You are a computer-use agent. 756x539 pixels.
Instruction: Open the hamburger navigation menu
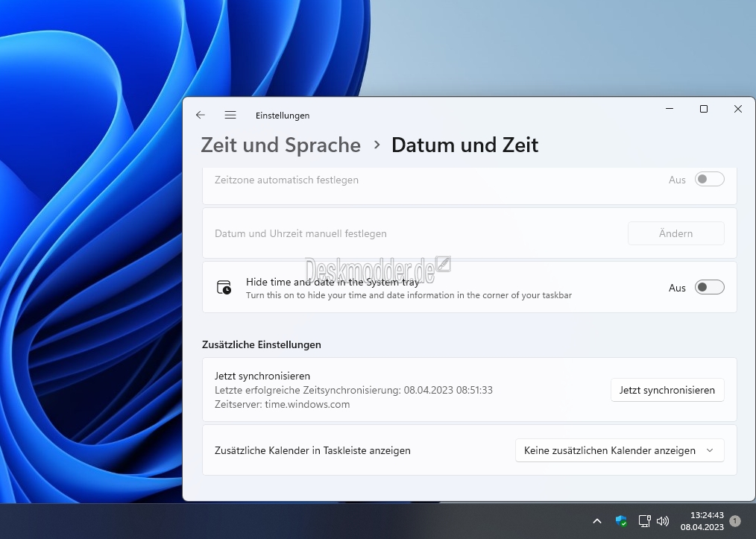click(x=230, y=115)
